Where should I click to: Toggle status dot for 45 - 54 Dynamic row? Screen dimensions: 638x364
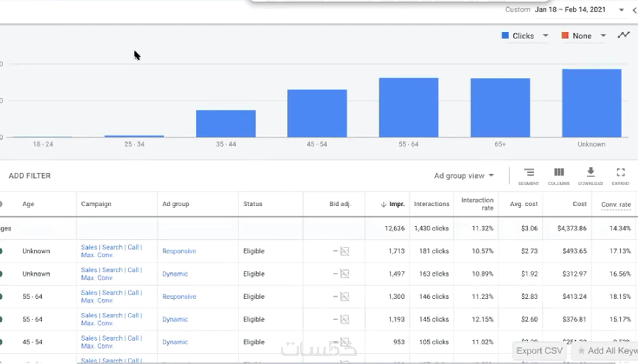pos(1,342)
